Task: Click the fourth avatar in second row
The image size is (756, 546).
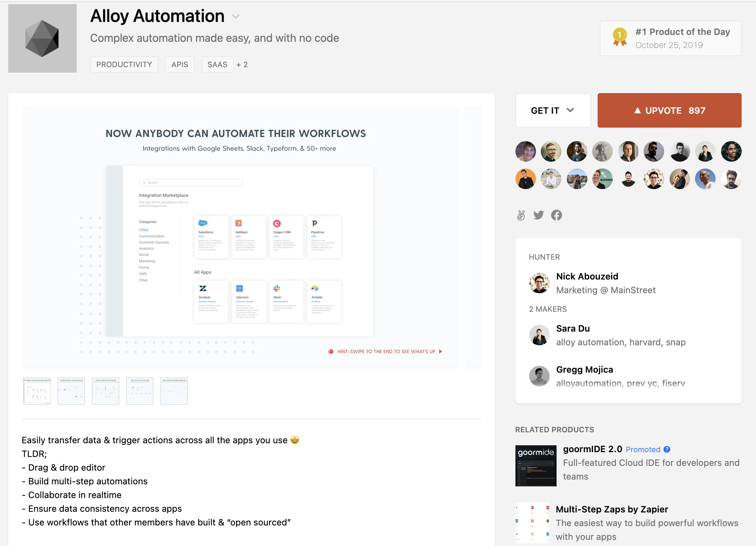Action: pyautogui.click(x=602, y=179)
